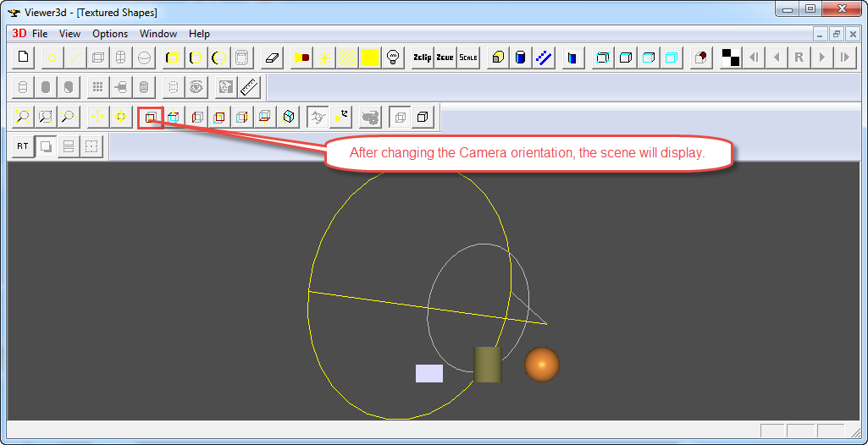Click the blue cylinder shape icon
This screenshot has height=445, width=868.
coord(521,58)
